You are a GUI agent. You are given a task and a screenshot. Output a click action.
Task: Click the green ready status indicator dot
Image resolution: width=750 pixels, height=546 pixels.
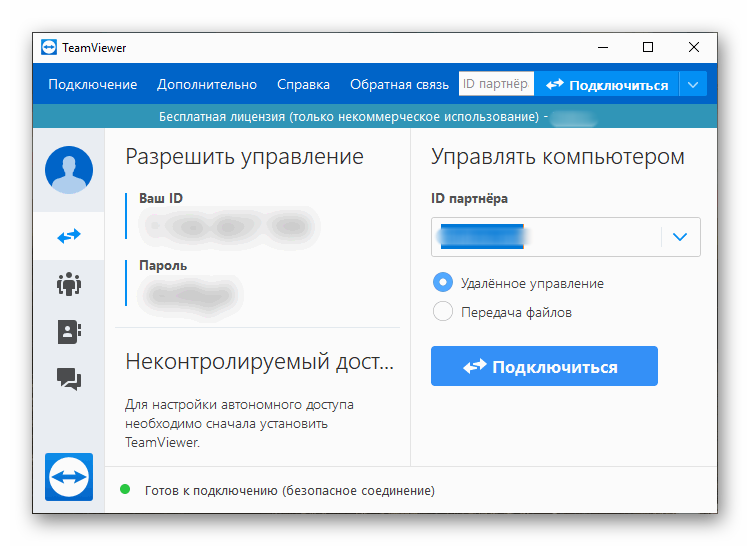click(125, 489)
